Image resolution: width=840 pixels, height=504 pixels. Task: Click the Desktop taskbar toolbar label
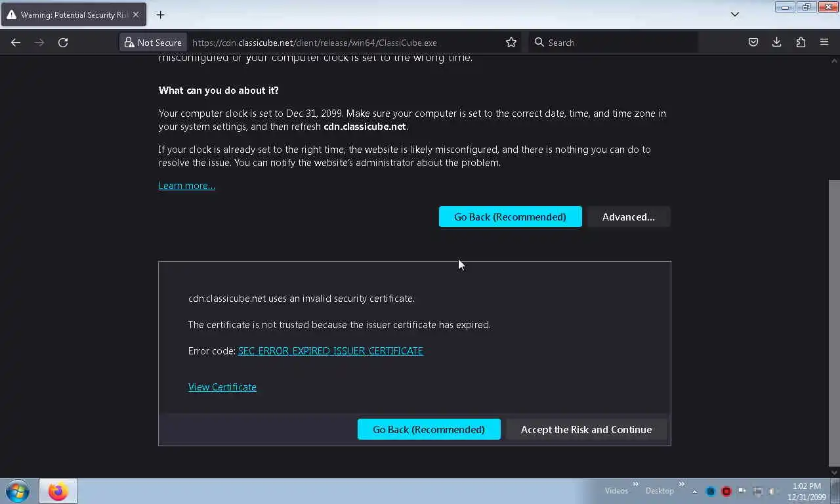pyautogui.click(x=660, y=491)
